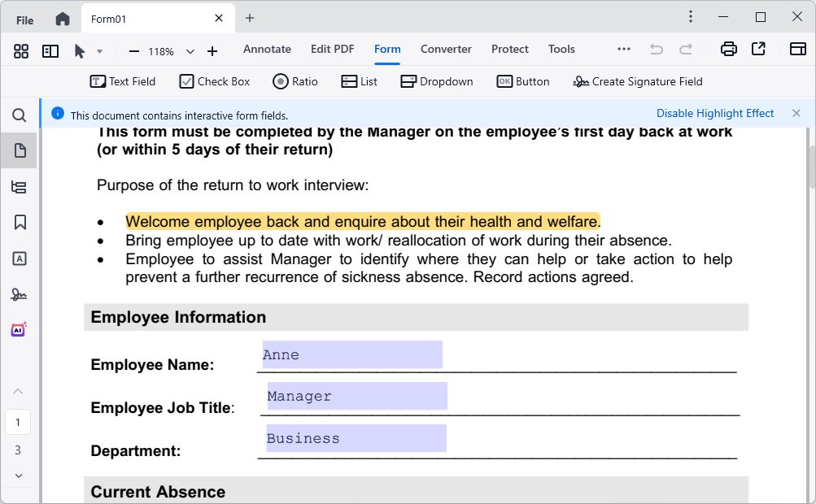Jump to the next page with the chevron
This screenshot has width=816, height=504.
tap(18, 476)
